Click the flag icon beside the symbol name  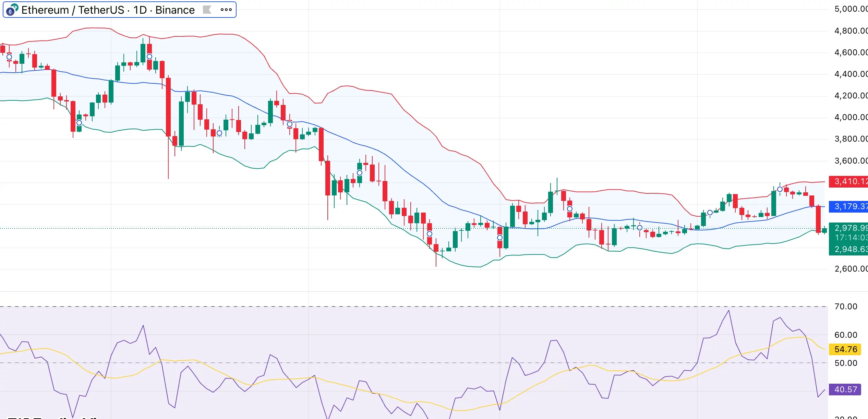[x=207, y=10]
